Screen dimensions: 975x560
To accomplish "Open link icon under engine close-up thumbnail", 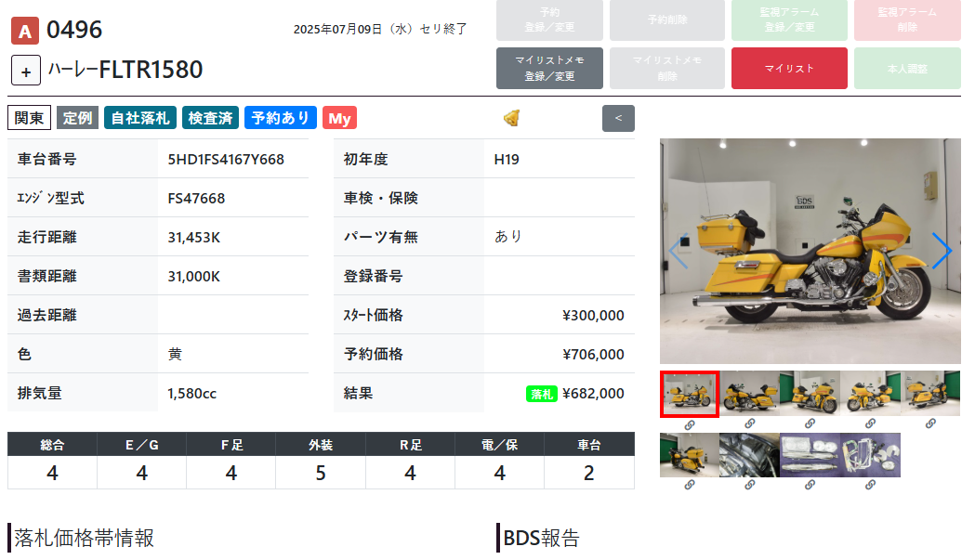I will click(x=750, y=485).
